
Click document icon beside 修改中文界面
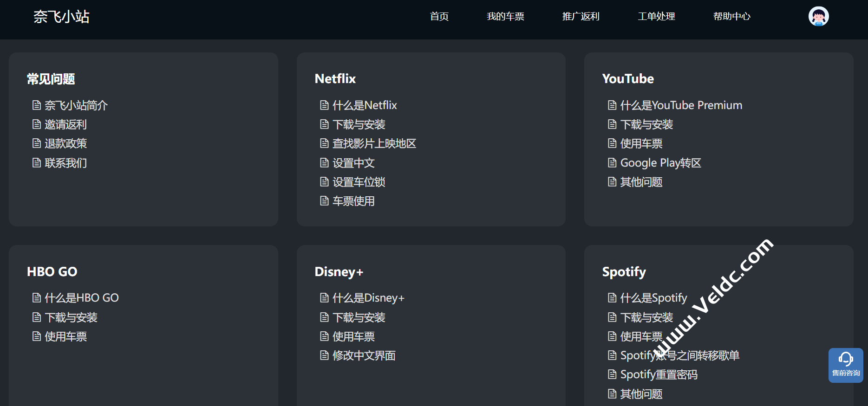click(324, 355)
